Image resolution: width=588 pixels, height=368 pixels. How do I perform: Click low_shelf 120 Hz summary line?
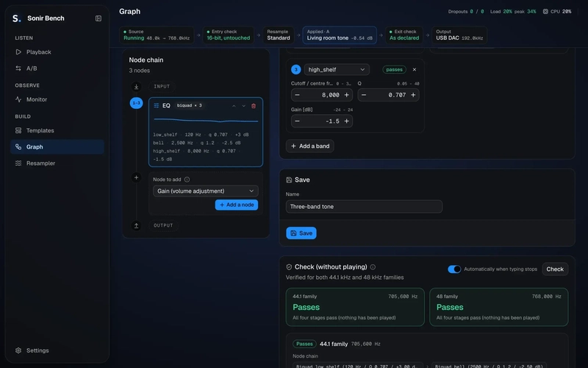[201, 135]
